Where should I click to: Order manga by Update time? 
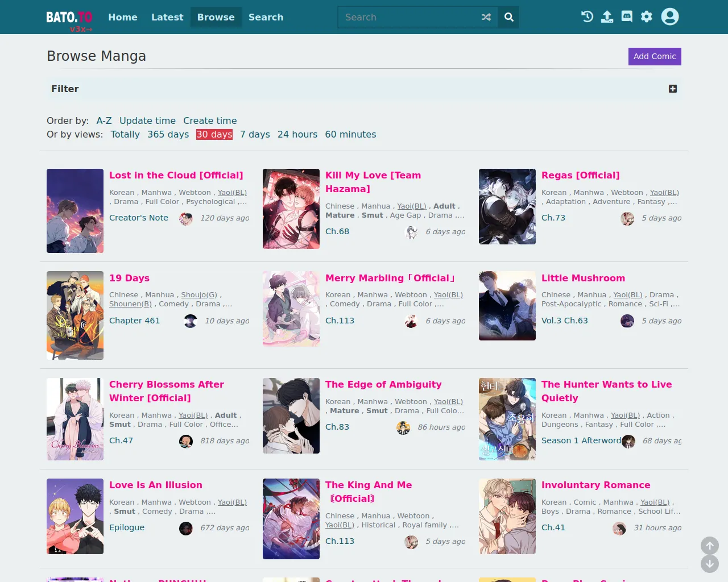(x=147, y=120)
